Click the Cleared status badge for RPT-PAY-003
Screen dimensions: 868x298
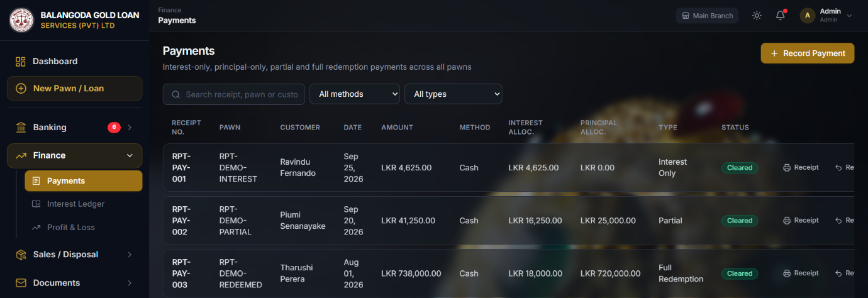click(x=740, y=273)
